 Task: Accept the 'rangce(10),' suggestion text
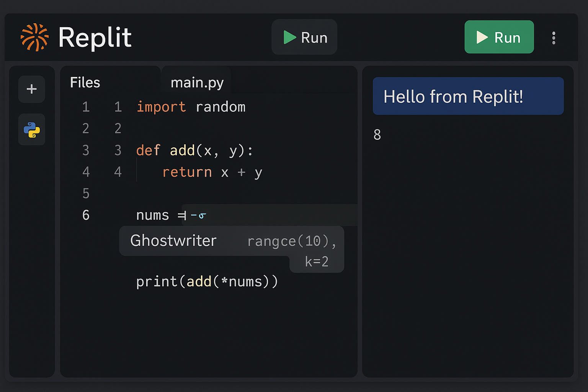[x=292, y=241]
